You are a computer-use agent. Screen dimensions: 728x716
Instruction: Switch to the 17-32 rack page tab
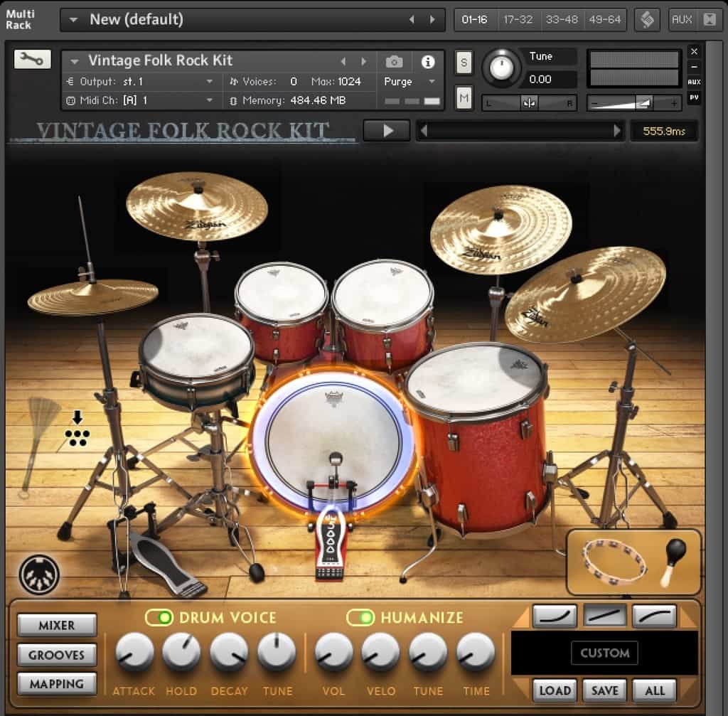[x=518, y=20]
